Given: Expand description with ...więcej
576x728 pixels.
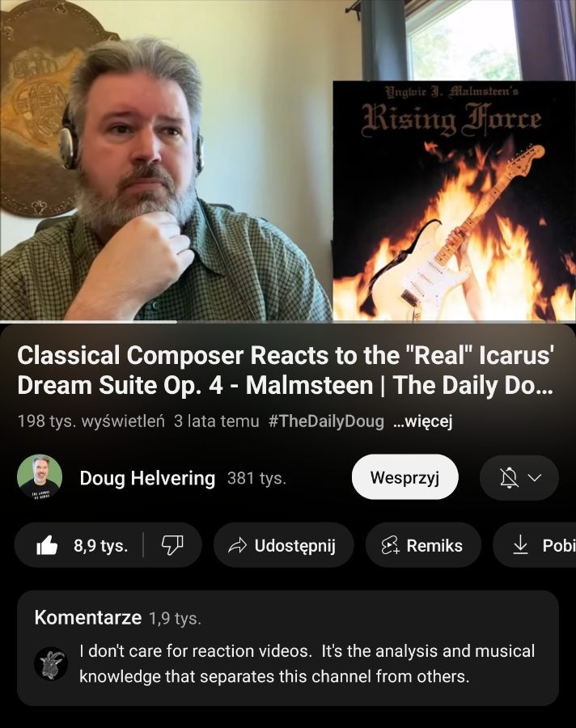Looking at the screenshot, I should (x=422, y=421).
